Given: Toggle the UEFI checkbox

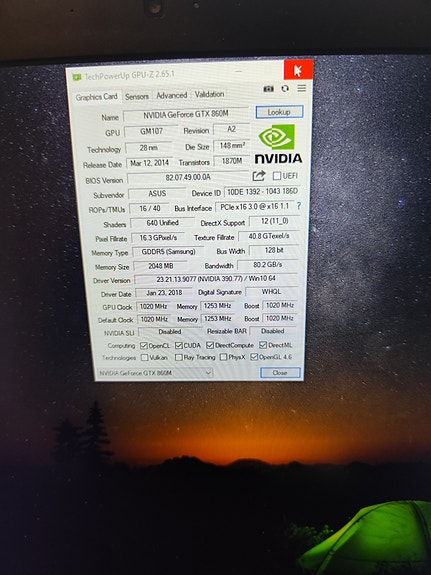Looking at the screenshot, I should tap(277, 176).
